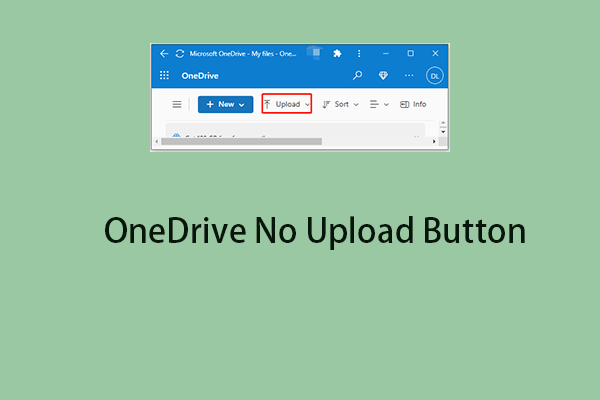Viewport: 600px width, 400px height.
Task: Open the Info details pane
Action: click(x=413, y=104)
